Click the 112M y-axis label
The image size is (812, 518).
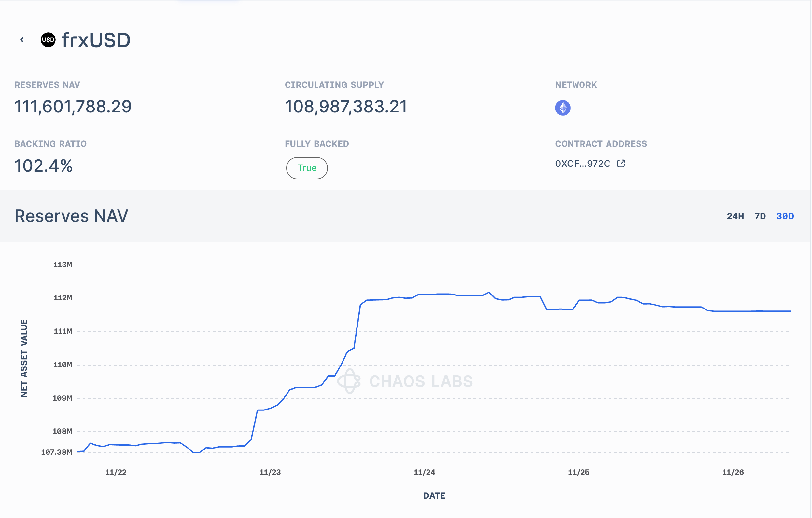(63, 298)
